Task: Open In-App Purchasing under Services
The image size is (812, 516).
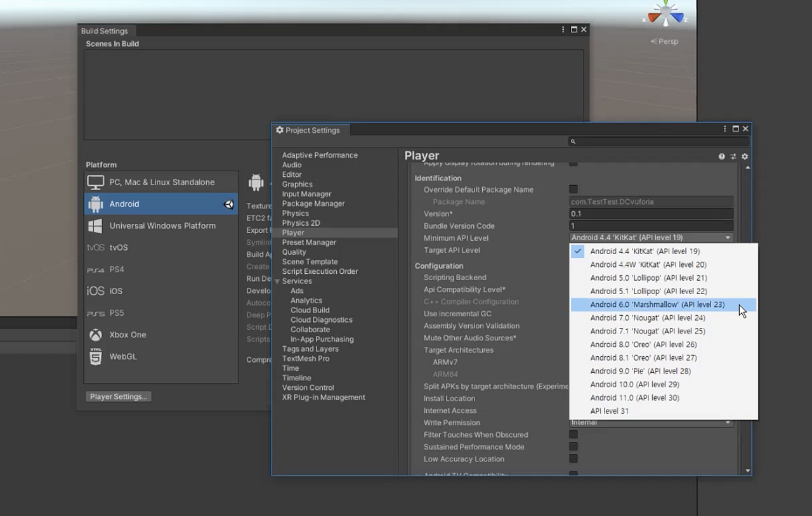Action: 322,339
